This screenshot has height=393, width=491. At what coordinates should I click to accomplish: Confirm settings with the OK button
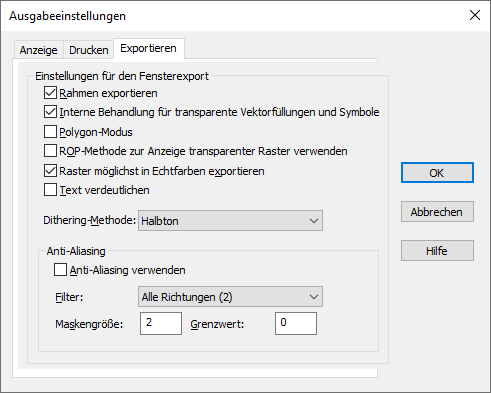437,173
